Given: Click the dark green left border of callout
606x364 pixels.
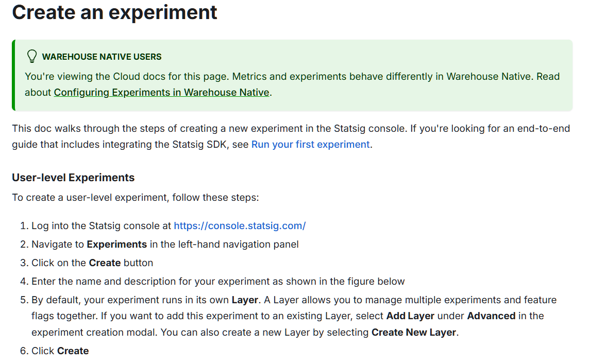Looking at the screenshot, I should pos(13,75).
